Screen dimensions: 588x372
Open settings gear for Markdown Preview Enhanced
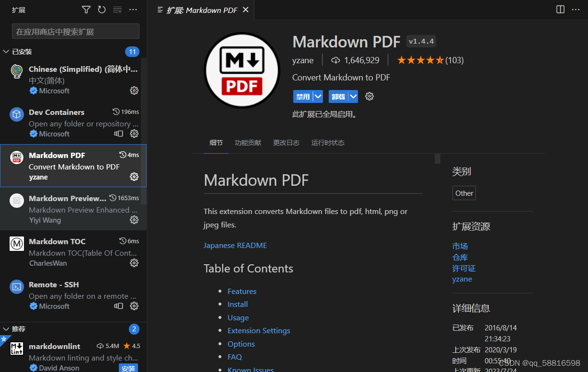pyautogui.click(x=134, y=220)
